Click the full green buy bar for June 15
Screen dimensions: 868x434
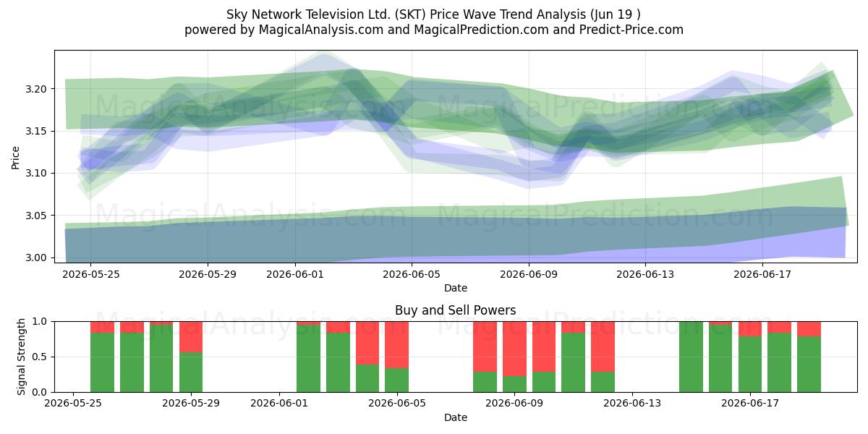(x=691, y=357)
